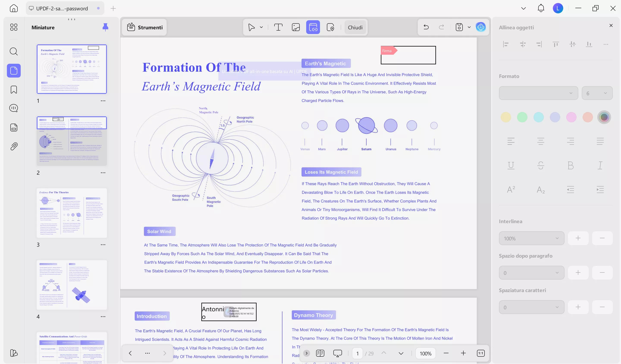This screenshot has height=364, width=621.
Task: Select page 3 thumbnail
Action: (72, 213)
